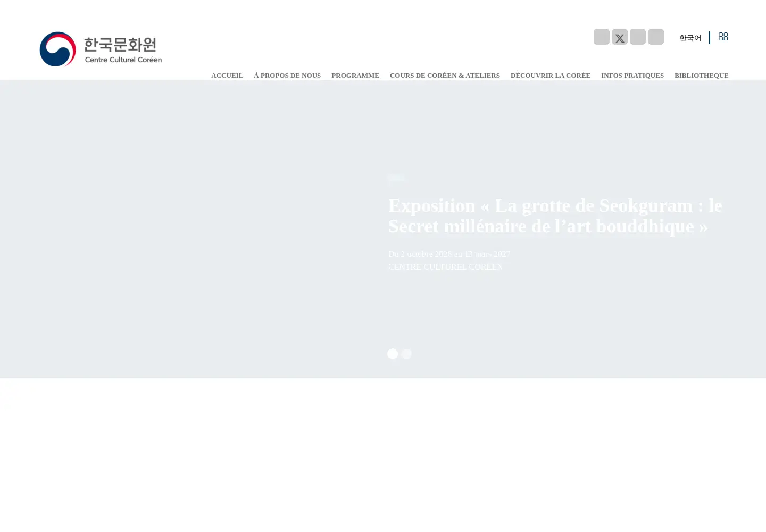Click the date "Du 2 octobre 2026 au 13 mars 2027"
The image size is (766, 532).
pos(449,254)
